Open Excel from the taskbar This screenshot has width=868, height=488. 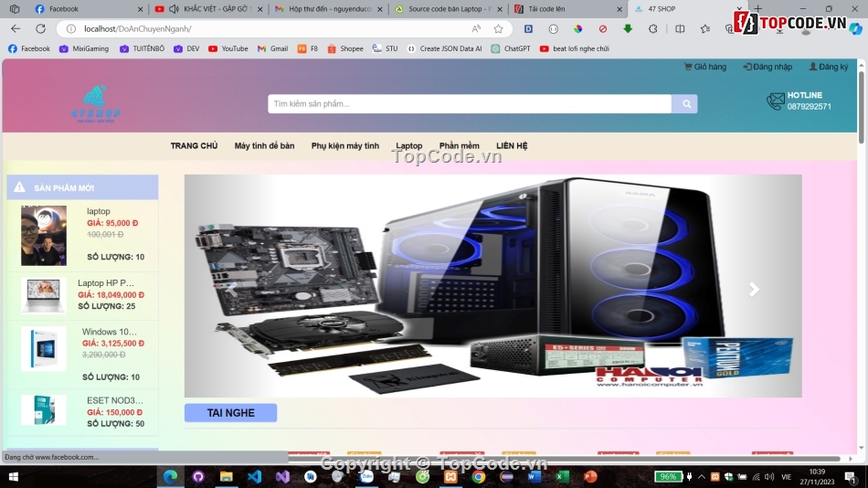(562, 476)
